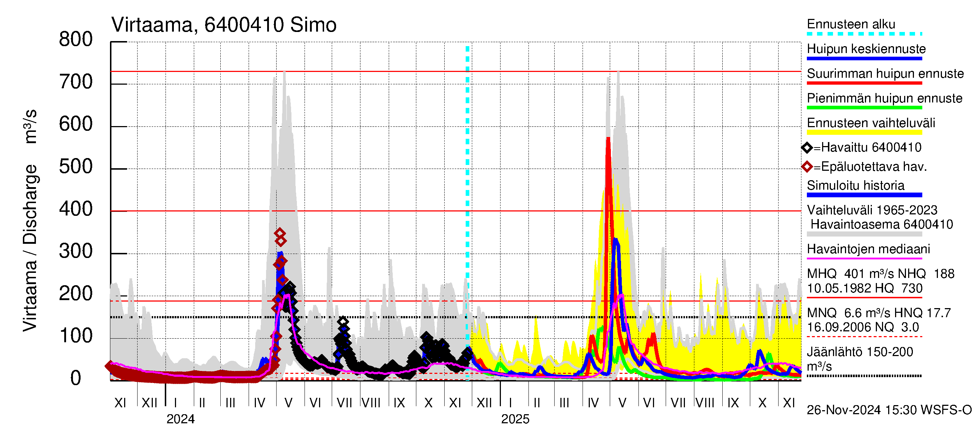The height and width of the screenshot is (436, 980).
Task: Click the 'MHQ 401 m³/s NHQ 188' text
Action: (881, 273)
